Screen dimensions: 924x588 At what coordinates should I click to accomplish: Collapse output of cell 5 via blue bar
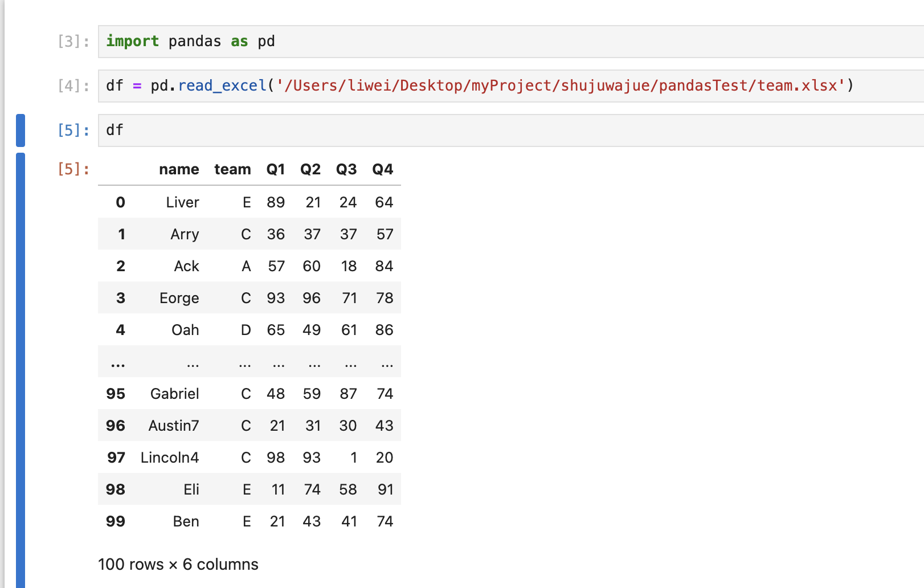click(x=21, y=370)
